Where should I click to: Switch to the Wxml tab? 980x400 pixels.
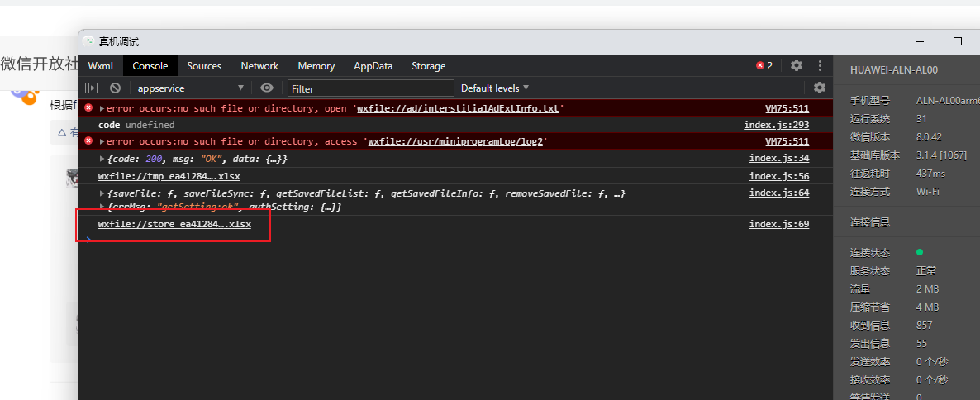[x=101, y=65]
